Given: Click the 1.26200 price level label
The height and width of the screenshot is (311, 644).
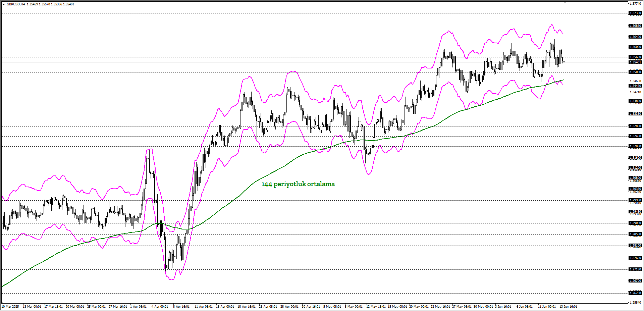Looking at the screenshot, I should click(x=635, y=293).
